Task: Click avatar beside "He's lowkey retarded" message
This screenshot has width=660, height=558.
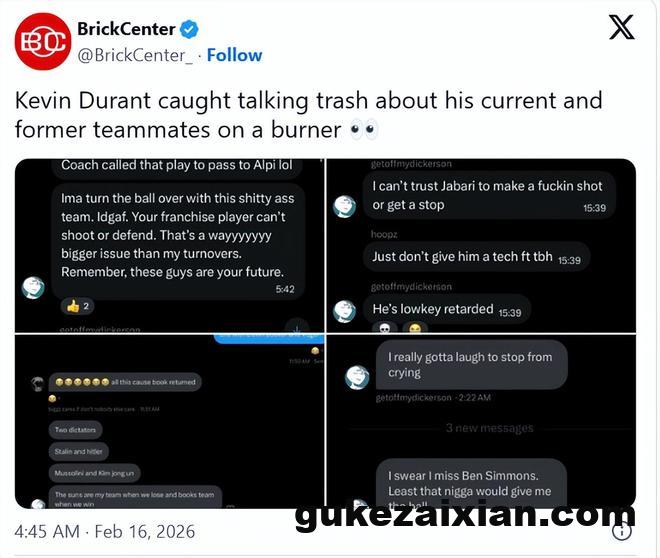Action: (345, 310)
